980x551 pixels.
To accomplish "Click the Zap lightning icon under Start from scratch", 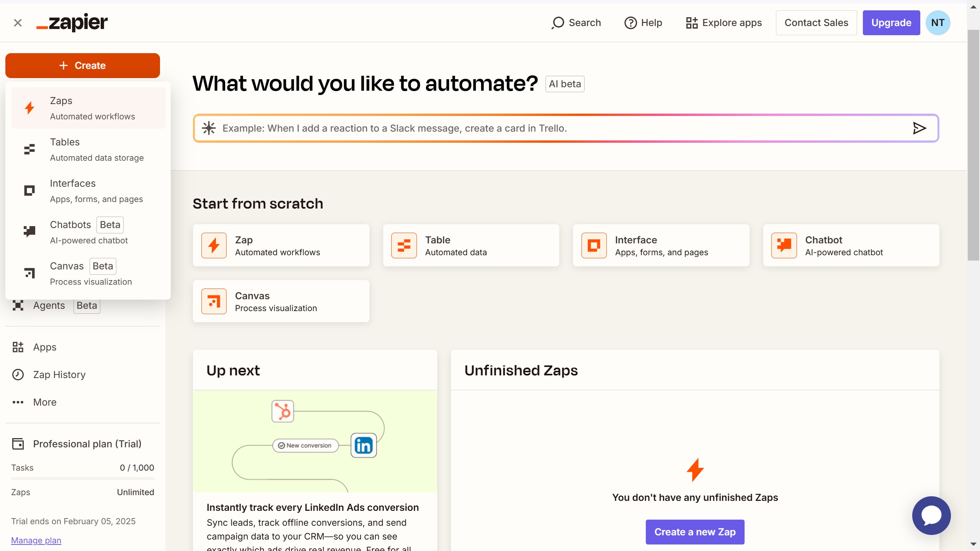I will (x=214, y=245).
